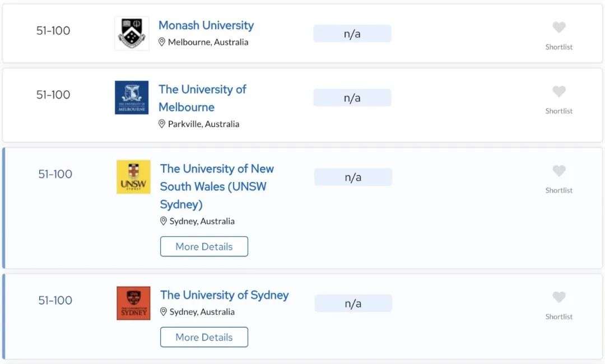Click location pin in the UNSW row
This screenshot has height=364, width=605.
(164, 221)
